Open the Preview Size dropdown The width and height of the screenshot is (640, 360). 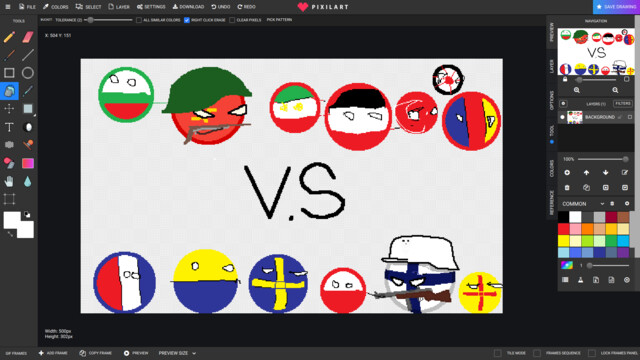(x=177, y=353)
